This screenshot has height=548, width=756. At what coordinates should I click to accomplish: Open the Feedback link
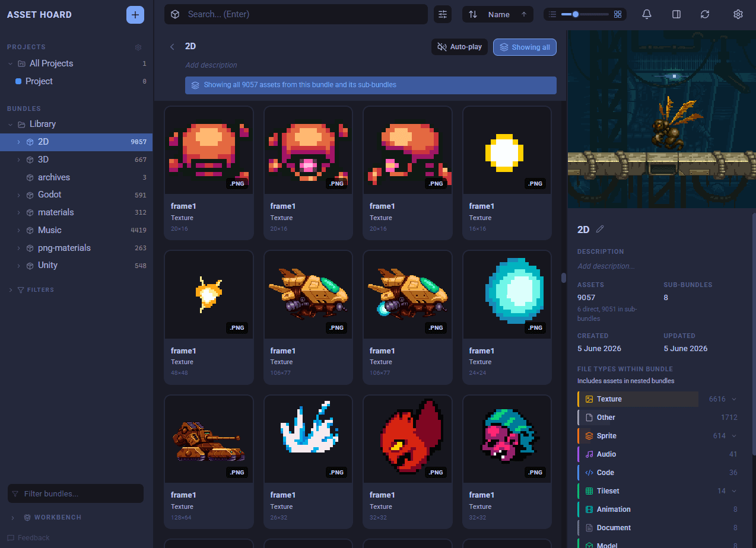coord(28,538)
